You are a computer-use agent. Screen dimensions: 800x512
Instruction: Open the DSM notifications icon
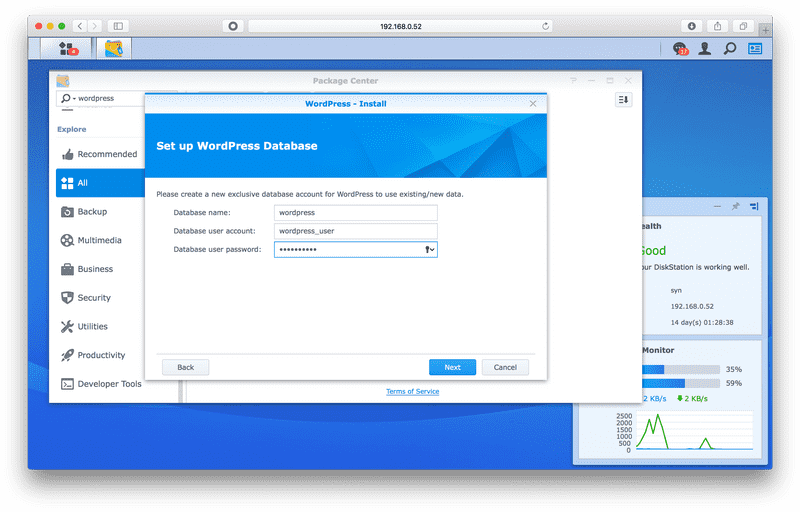tap(681, 48)
